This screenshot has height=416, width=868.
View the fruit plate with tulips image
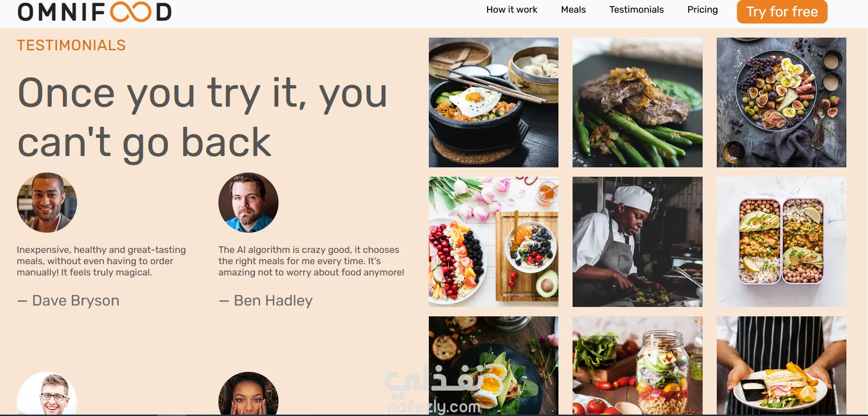[494, 242]
